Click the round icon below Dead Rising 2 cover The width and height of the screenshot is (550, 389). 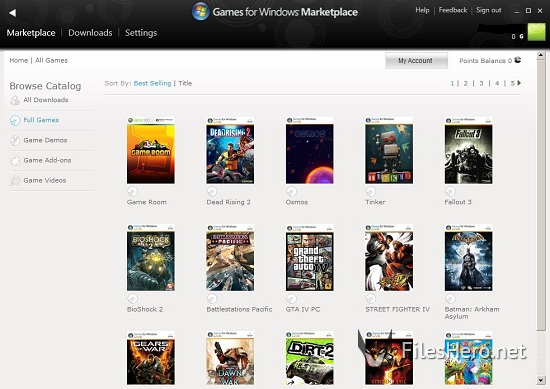[212, 192]
